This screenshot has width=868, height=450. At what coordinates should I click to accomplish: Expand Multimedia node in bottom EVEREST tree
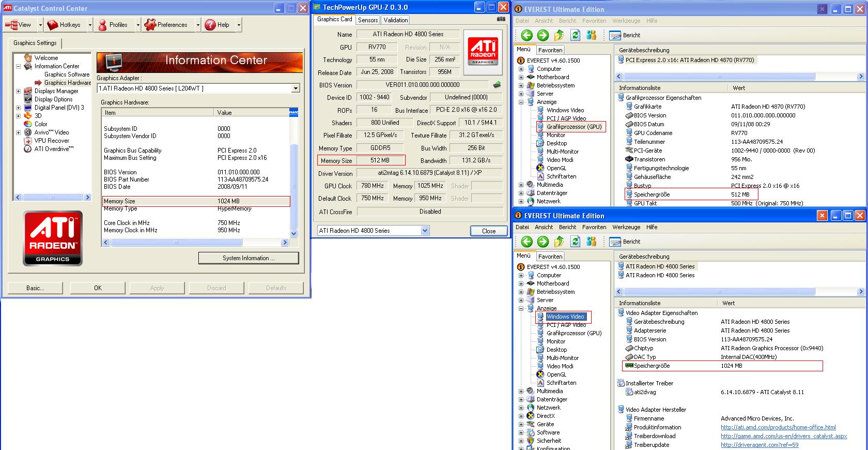point(521,391)
